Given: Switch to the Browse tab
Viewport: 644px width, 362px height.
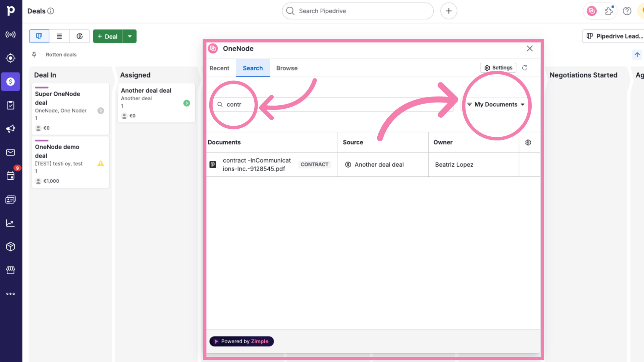Looking at the screenshot, I should [x=287, y=68].
